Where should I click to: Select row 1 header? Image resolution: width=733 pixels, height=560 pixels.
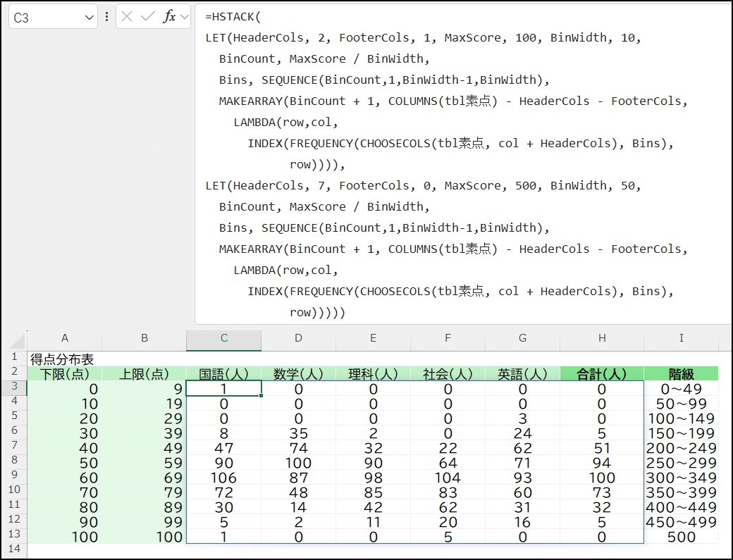coord(14,357)
